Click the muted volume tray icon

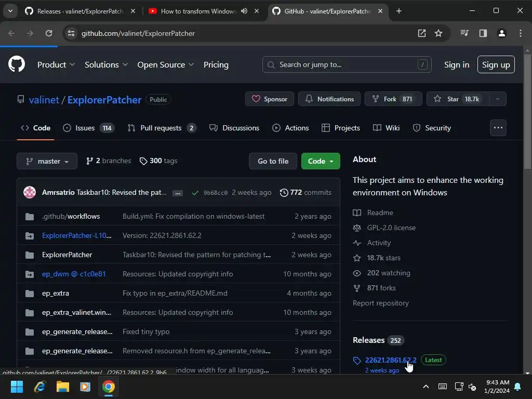click(472, 387)
